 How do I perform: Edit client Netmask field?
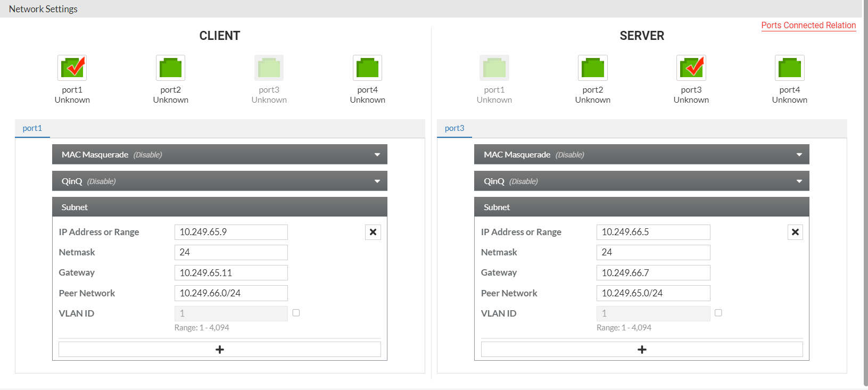[x=231, y=252]
